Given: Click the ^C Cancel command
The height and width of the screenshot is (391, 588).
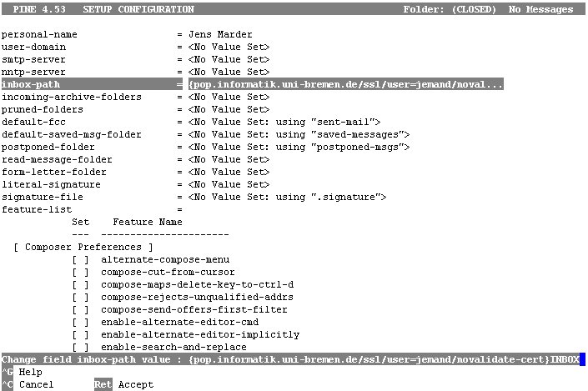Looking at the screenshot, I should point(28,384).
